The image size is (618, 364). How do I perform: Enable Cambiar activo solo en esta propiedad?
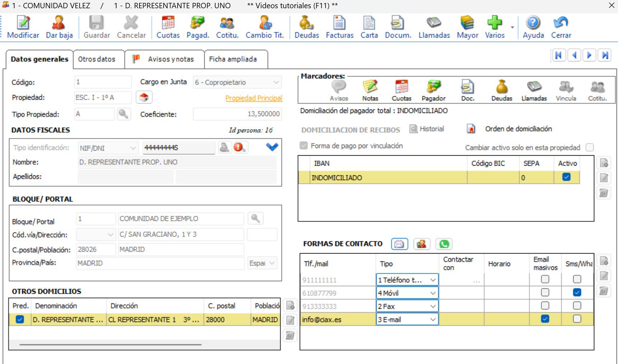click(589, 147)
